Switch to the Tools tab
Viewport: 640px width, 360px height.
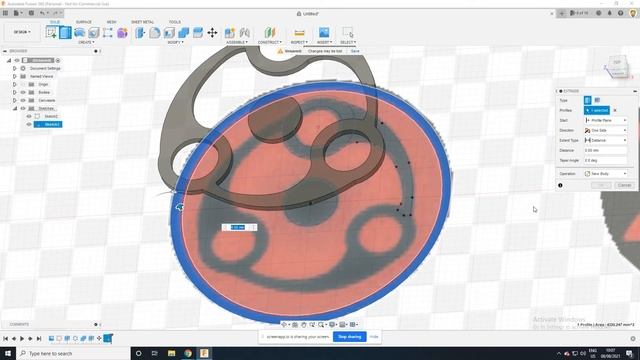coord(175,22)
